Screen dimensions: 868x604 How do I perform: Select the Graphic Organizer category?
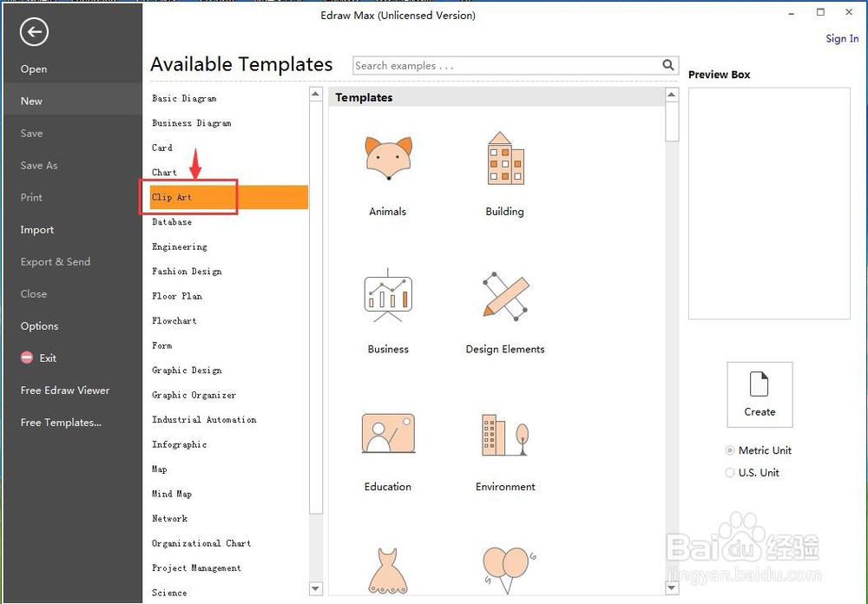[x=194, y=395]
